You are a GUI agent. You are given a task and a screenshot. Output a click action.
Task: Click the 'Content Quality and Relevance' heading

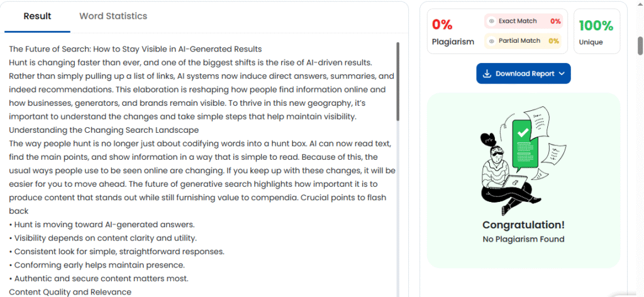pos(70,292)
